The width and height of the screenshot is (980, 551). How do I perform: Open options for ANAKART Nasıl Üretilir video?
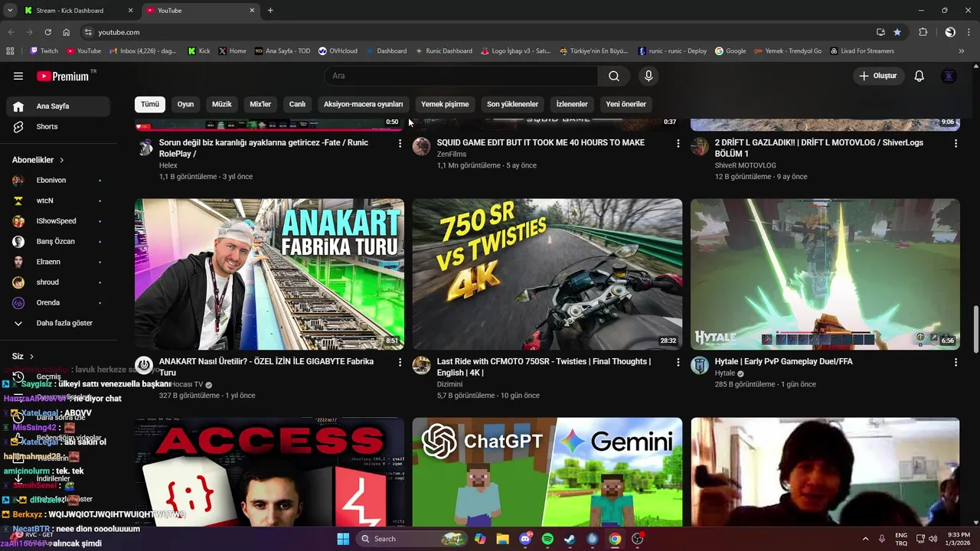[x=400, y=362]
